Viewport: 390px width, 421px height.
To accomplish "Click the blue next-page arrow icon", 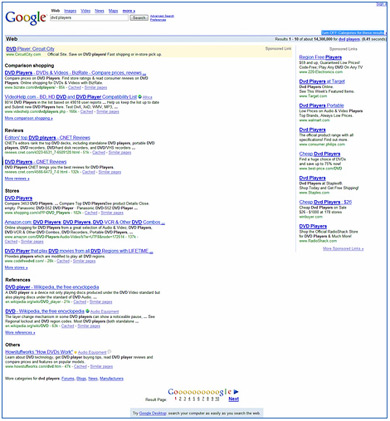I will click(x=236, y=392).
